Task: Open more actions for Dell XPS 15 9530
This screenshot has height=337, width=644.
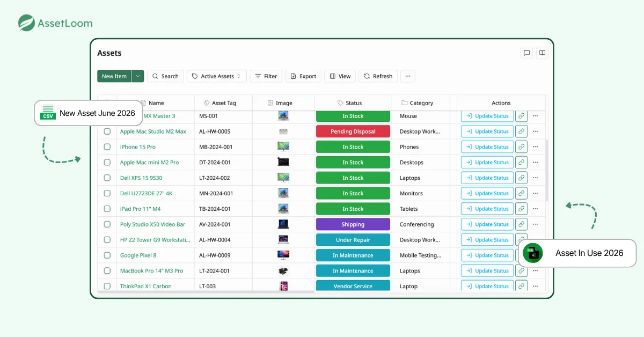Action: 535,178
